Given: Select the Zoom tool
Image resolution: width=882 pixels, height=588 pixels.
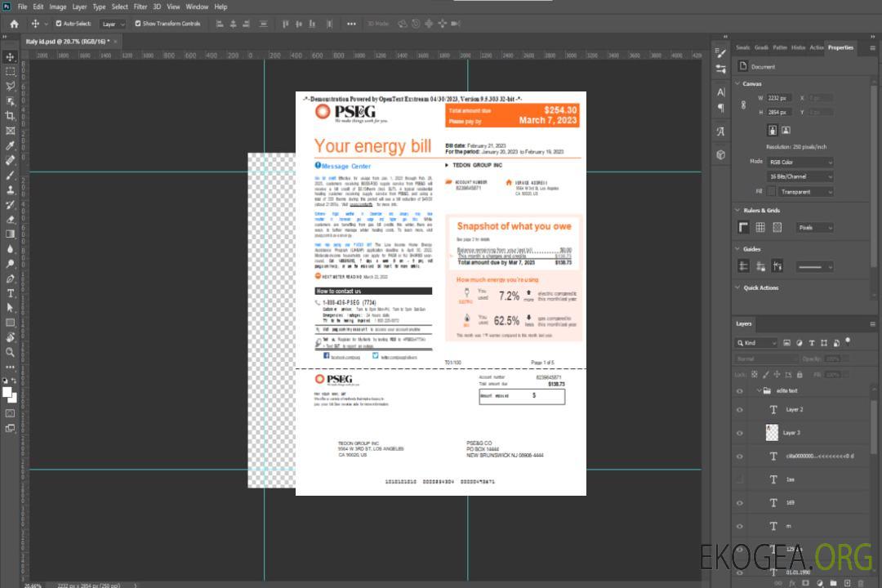Looking at the screenshot, I should 11,352.
